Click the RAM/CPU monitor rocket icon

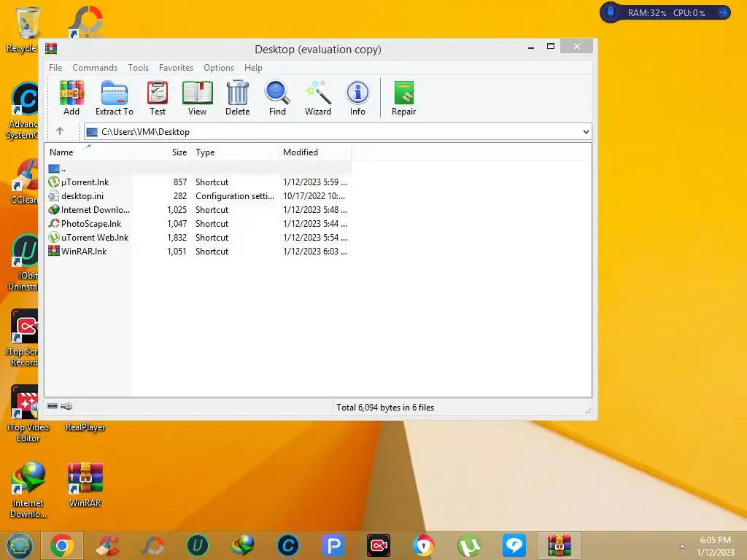(611, 12)
